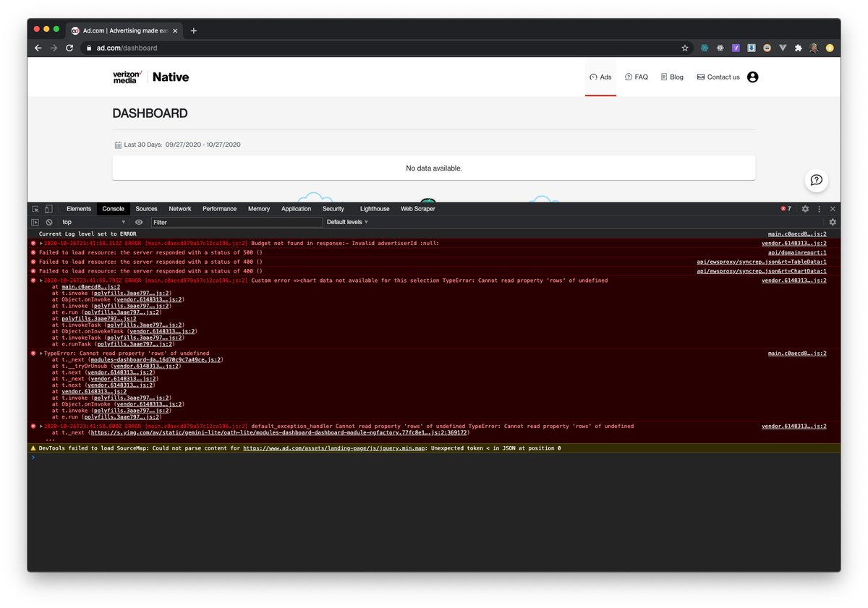This screenshot has height=608, width=868.
Task: Open the Lighthouse tab
Action: tap(375, 209)
